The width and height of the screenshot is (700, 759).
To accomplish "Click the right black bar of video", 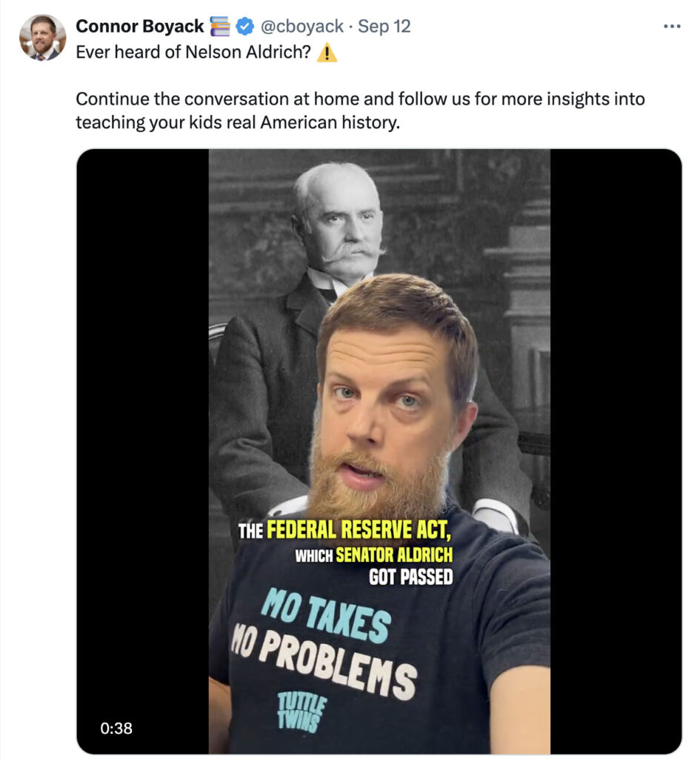I will (x=615, y=445).
